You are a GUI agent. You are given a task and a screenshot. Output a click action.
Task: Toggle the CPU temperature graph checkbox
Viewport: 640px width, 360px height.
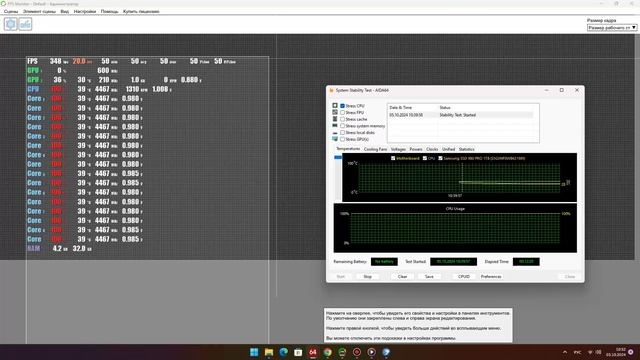[x=425, y=158]
